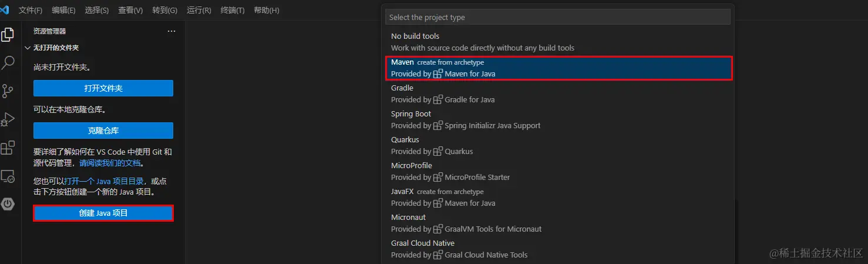Open the Spring Boot Dashboard icon
This screenshot has width=868, height=264.
pos(8,204)
